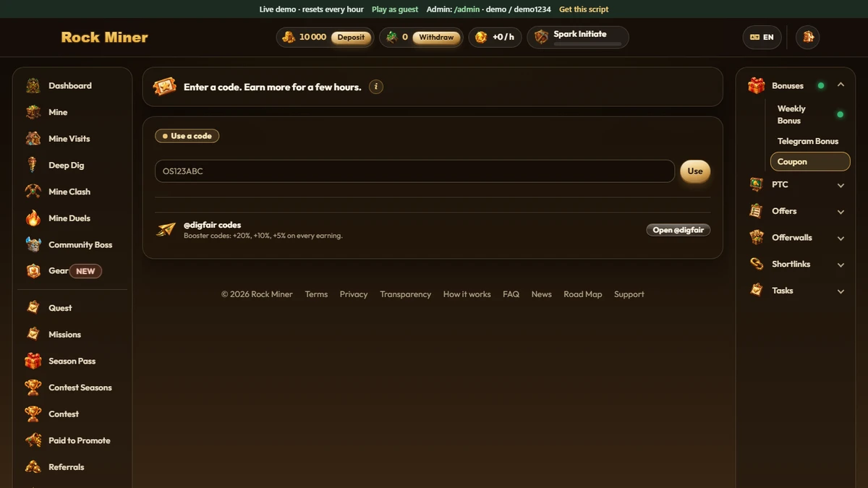Click the Paid to Promote megaphone icon
The width and height of the screenshot is (868, 488).
coord(33,440)
